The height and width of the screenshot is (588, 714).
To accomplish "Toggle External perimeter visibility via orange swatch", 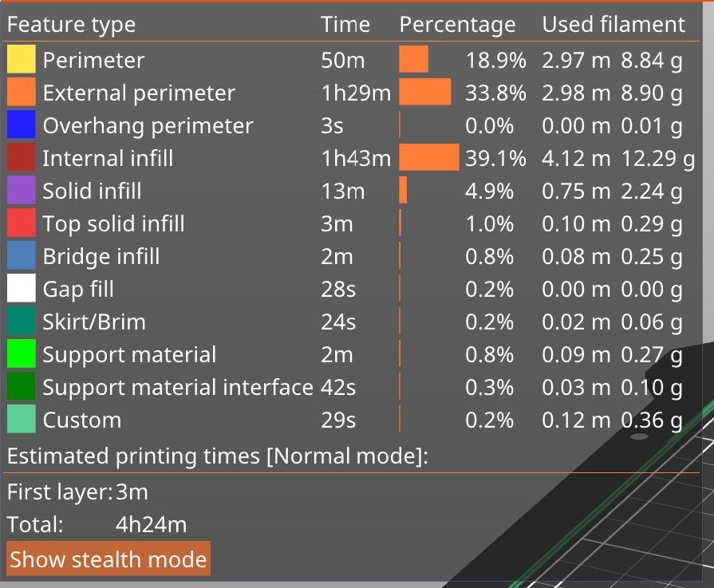I will click(x=22, y=92).
